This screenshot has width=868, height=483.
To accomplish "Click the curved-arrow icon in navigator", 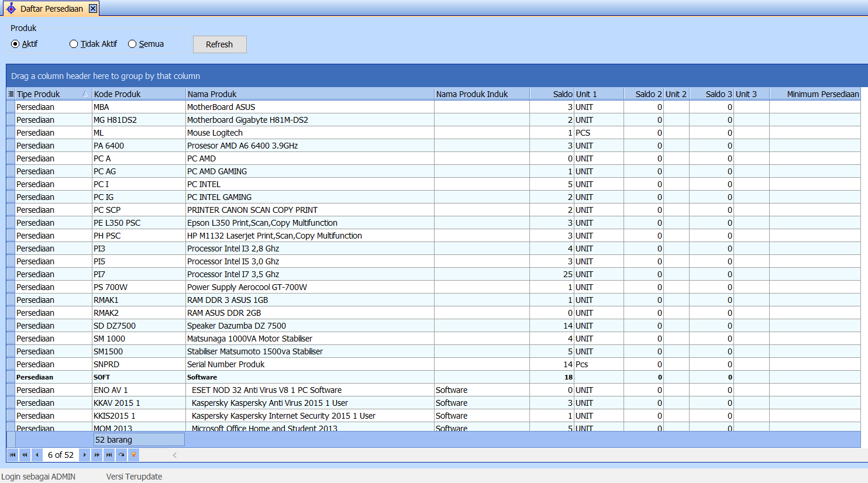I will pos(122,455).
